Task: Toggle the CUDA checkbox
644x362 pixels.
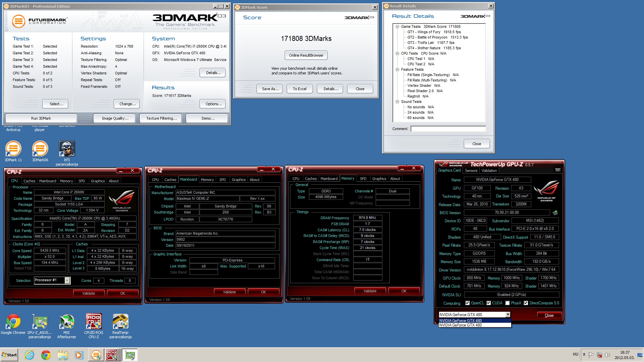Action: (489, 303)
